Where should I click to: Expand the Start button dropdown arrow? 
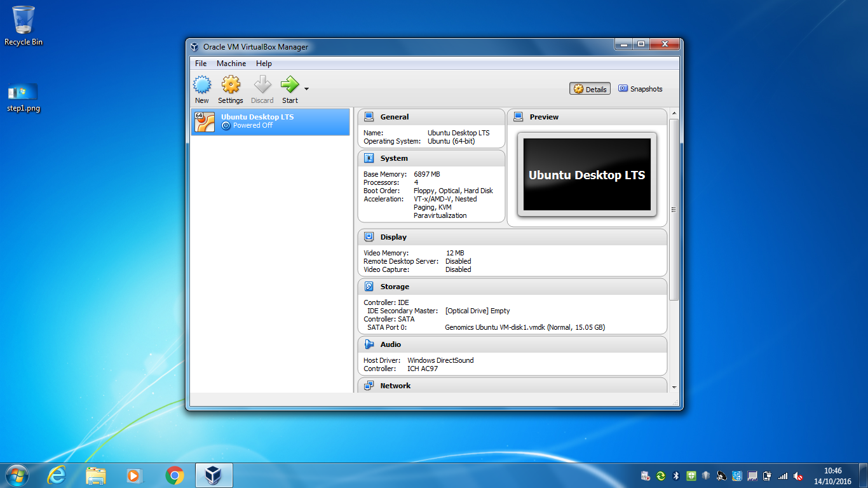(x=306, y=89)
